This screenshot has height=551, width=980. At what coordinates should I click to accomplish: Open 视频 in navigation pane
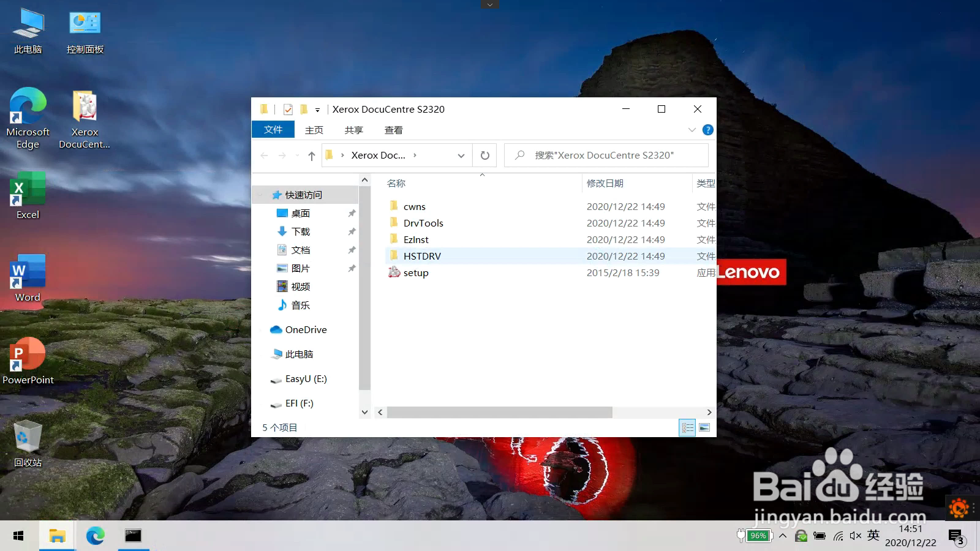[x=301, y=287]
